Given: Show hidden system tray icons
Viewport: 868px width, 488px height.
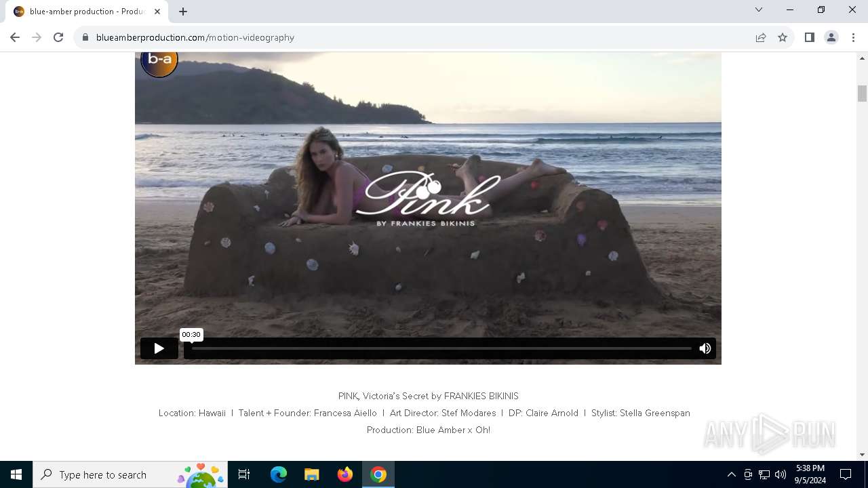Looking at the screenshot, I should [x=731, y=474].
